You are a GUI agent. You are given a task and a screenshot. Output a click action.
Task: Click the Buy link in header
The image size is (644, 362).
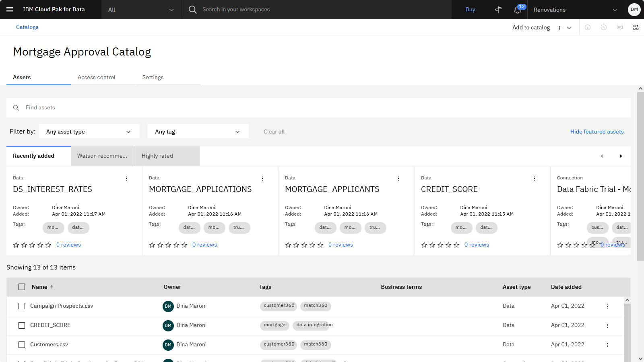coord(470,10)
